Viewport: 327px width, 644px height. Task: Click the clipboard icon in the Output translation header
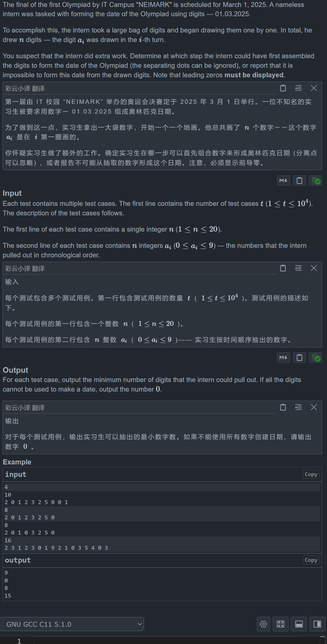283,407
